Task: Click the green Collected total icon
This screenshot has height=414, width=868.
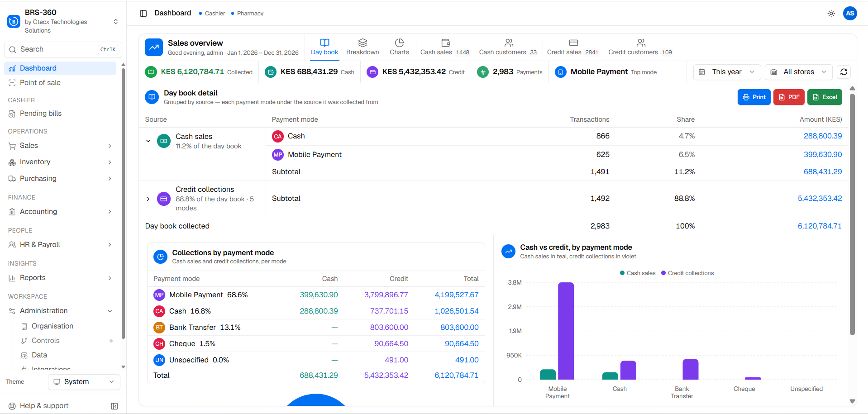Action: (151, 72)
